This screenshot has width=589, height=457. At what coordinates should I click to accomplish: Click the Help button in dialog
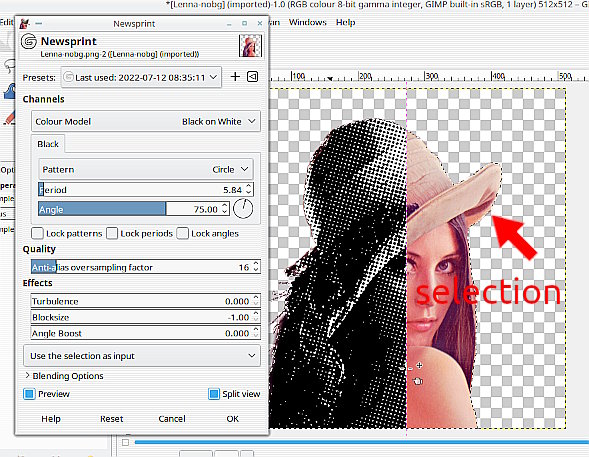(51, 419)
